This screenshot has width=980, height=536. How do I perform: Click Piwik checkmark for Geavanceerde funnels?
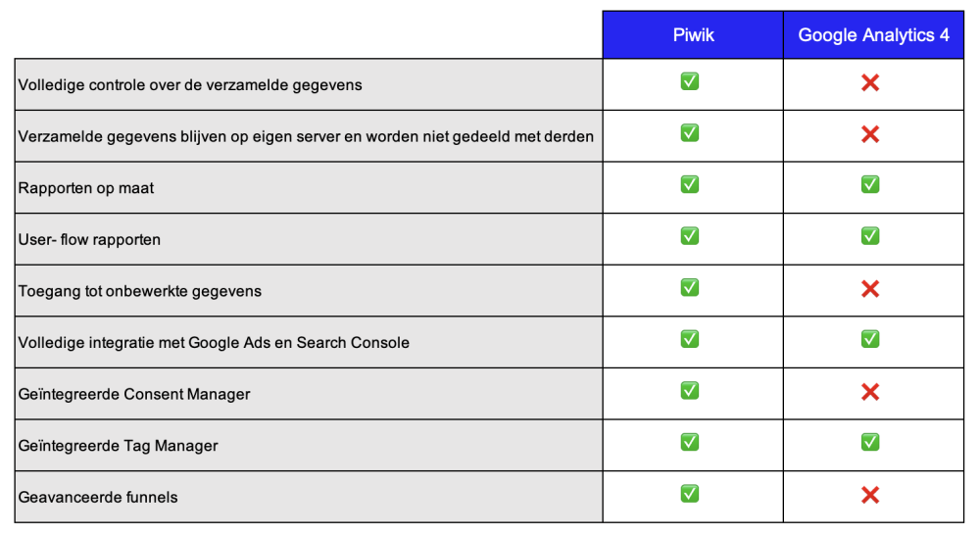tap(689, 494)
